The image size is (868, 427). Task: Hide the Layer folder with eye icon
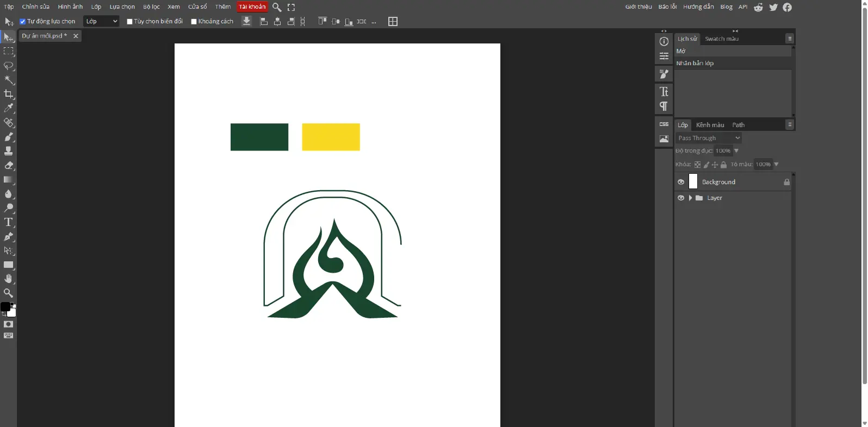click(681, 198)
